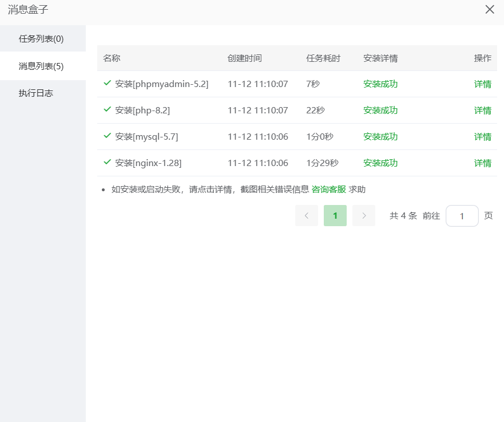Image resolution: width=504 pixels, height=422 pixels.
Task: Click the checkmark icon next to nginx-1.28
Action: click(107, 162)
